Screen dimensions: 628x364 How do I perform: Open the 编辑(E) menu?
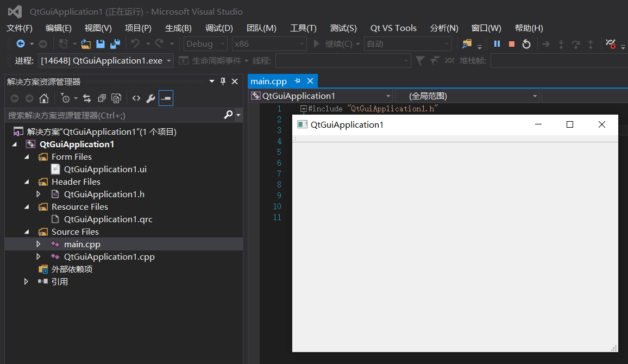point(59,28)
